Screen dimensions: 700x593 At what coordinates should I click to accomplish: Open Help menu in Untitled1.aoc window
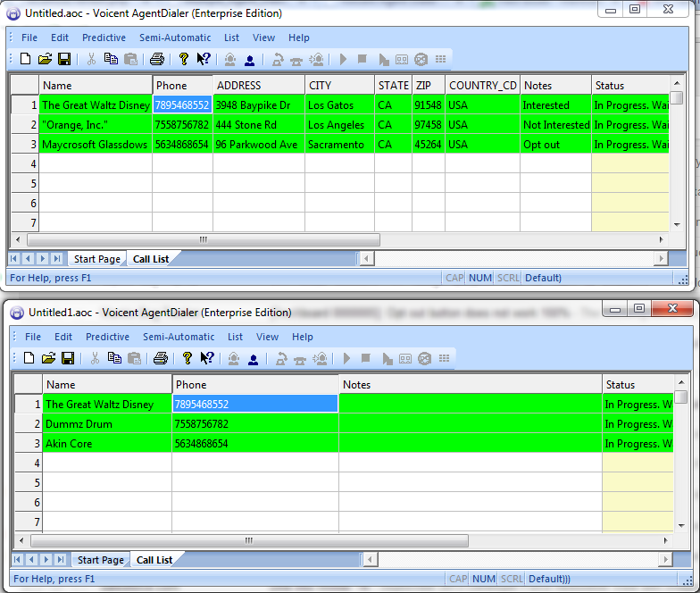302,337
